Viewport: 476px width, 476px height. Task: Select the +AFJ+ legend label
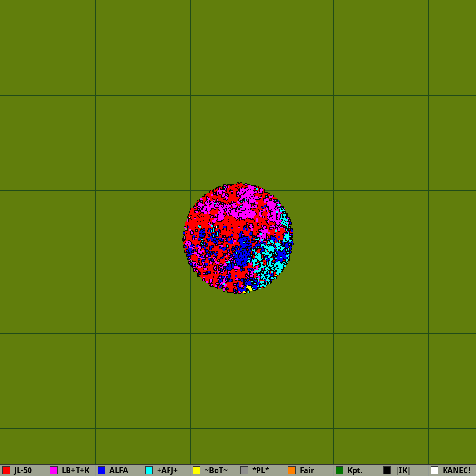[x=167, y=470]
